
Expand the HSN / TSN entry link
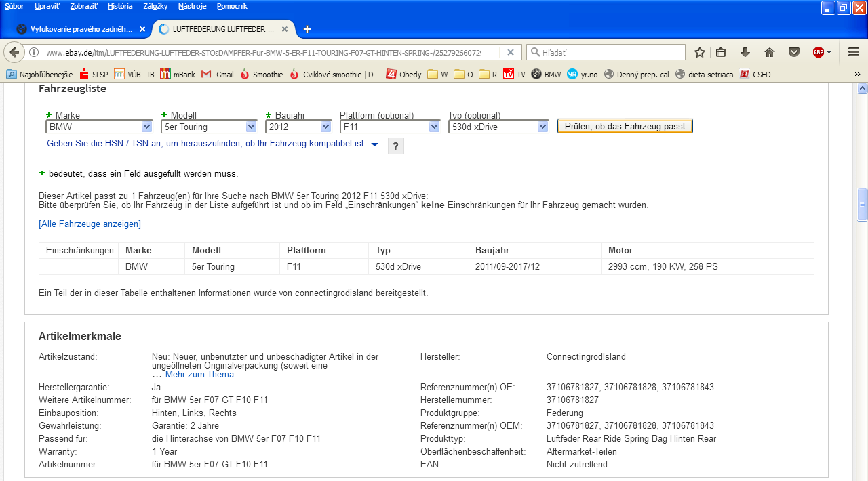tap(212, 144)
